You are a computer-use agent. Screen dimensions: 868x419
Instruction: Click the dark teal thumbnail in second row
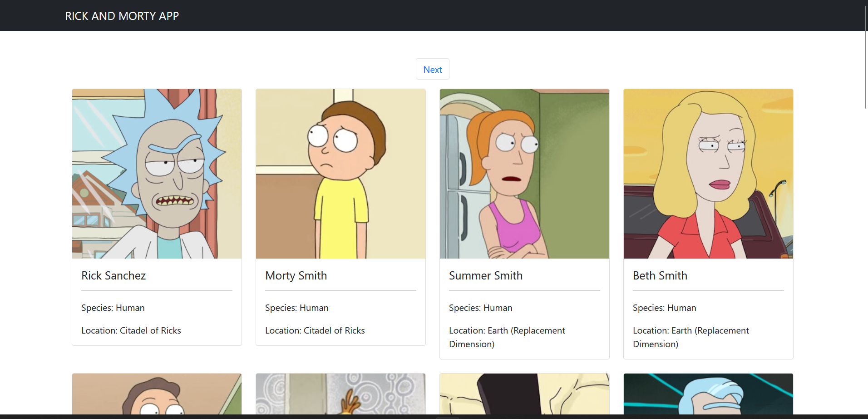pos(708,394)
